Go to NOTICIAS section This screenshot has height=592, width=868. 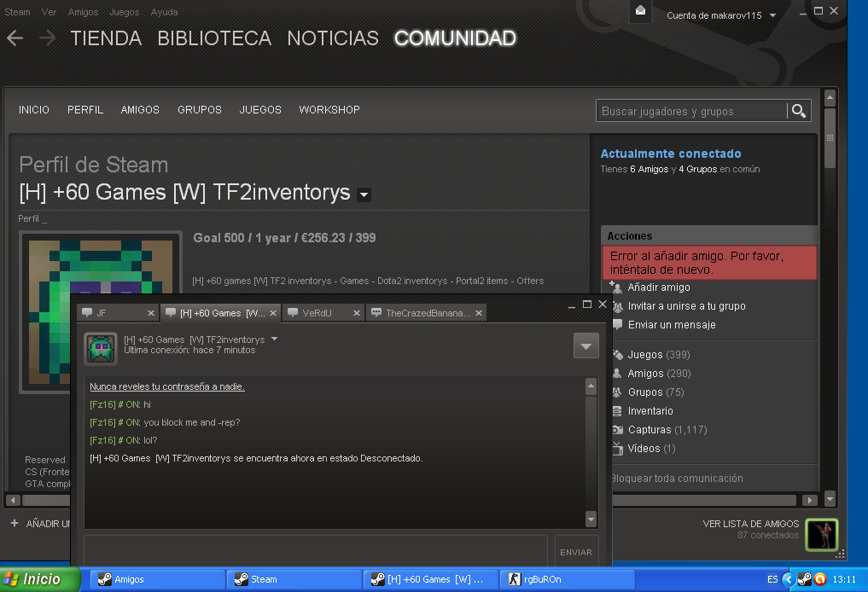(x=333, y=38)
